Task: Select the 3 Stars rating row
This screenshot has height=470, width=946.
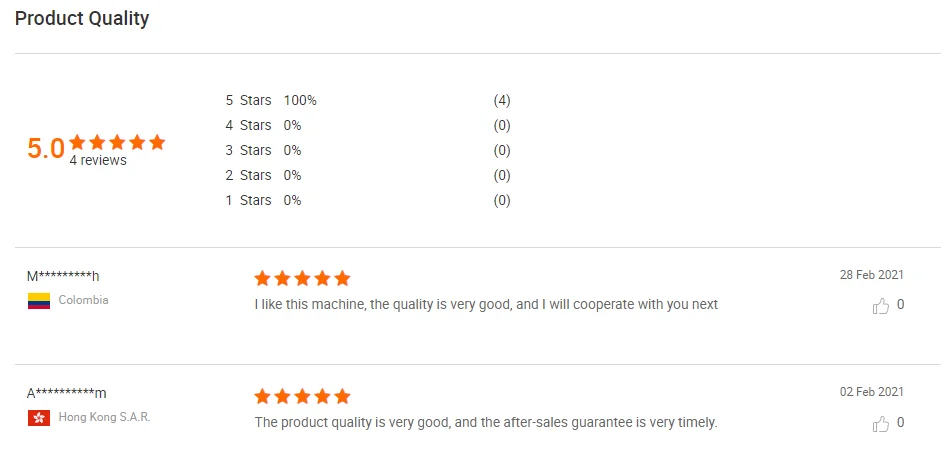Action: coord(249,150)
